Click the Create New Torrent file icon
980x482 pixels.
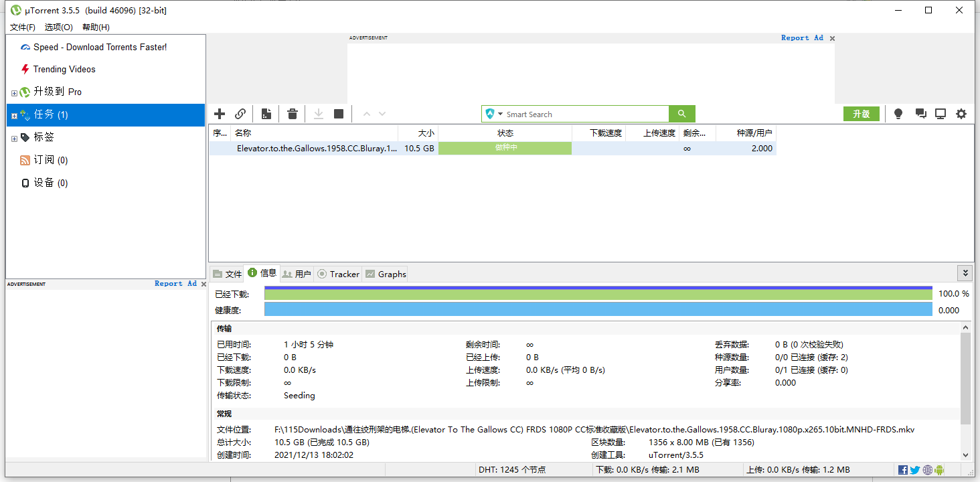click(x=266, y=114)
